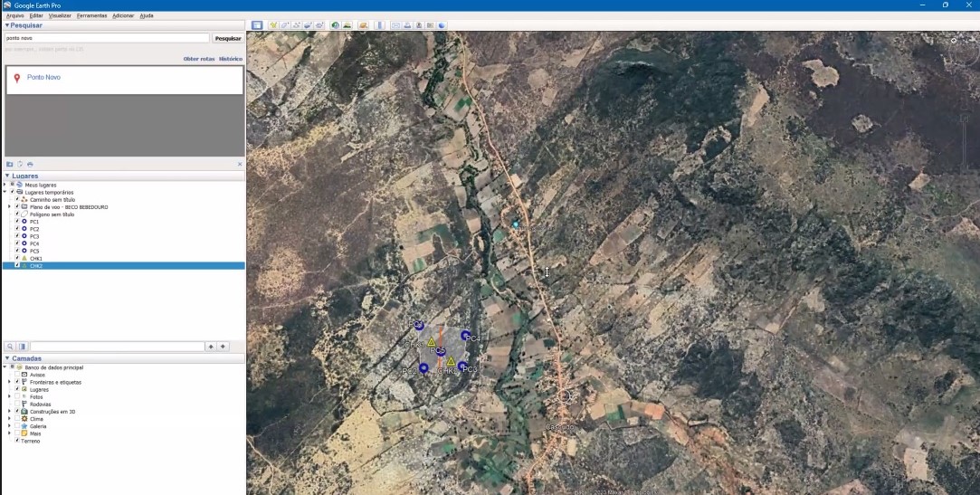Open the Ruler tool
Image resolution: width=980 pixels, height=495 pixels.
pyautogui.click(x=379, y=25)
